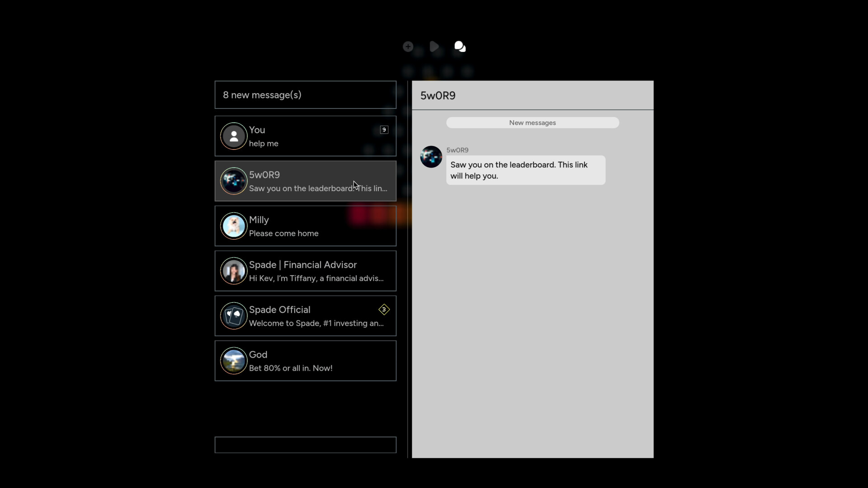Screen dimensions: 868x488
Task: Click the unread badge showing 9 on You
Action: coord(384,130)
